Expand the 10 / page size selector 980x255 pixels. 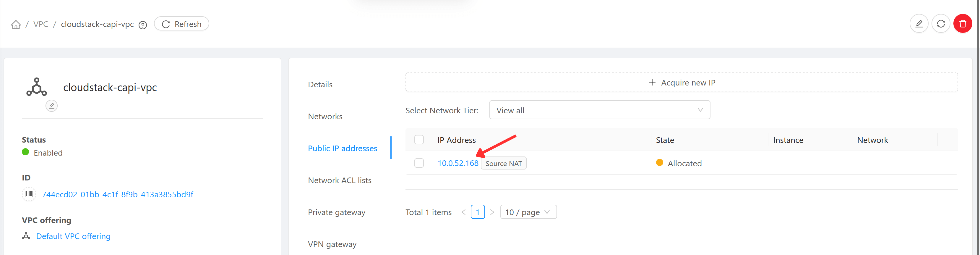point(528,212)
